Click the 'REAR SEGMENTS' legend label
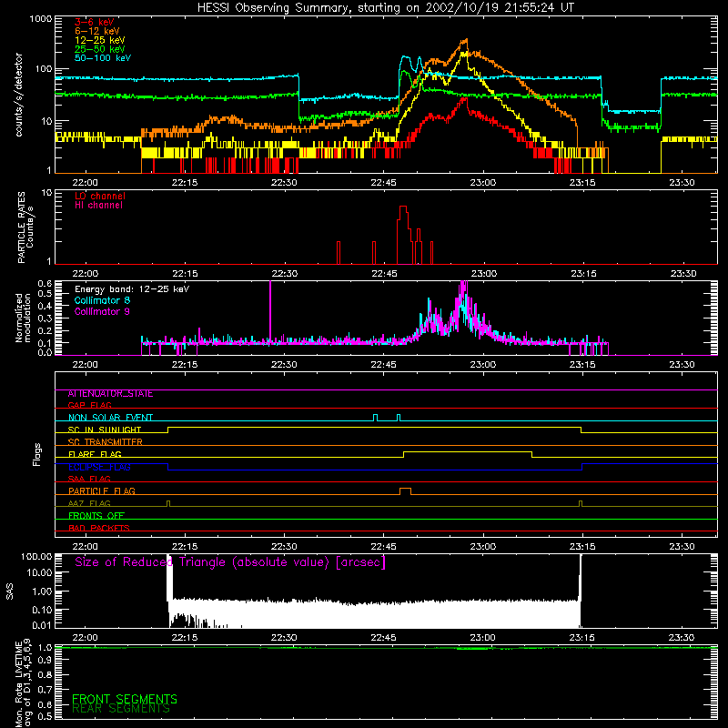The width and height of the screenshot is (728, 728). (121, 709)
